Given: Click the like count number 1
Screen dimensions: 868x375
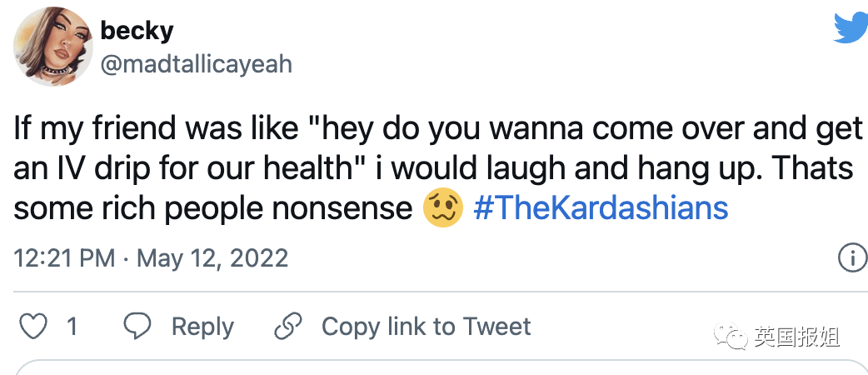Looking at the screenshot, I should (x=72, y=327).
